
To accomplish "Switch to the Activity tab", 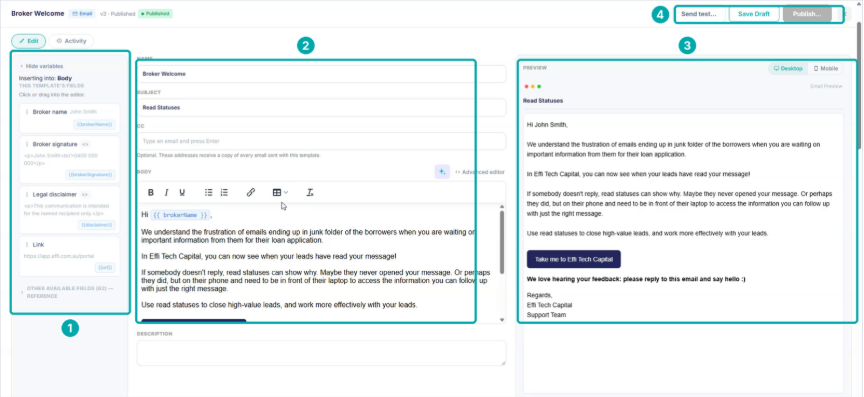I will [x=72, y=41].
